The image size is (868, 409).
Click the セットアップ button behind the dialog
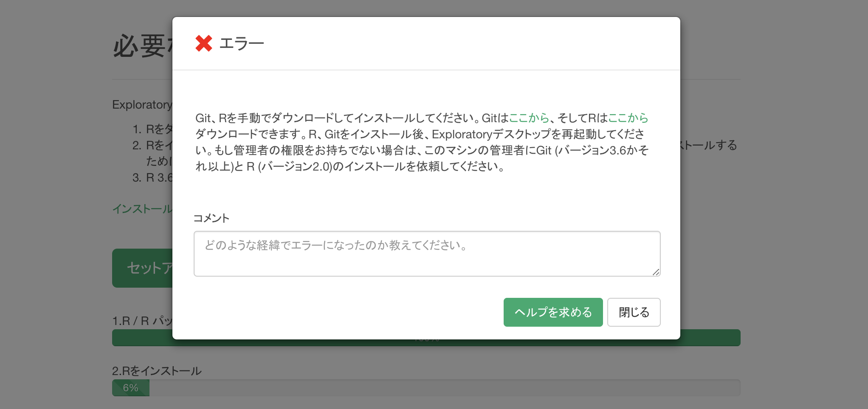coord(142,268)
